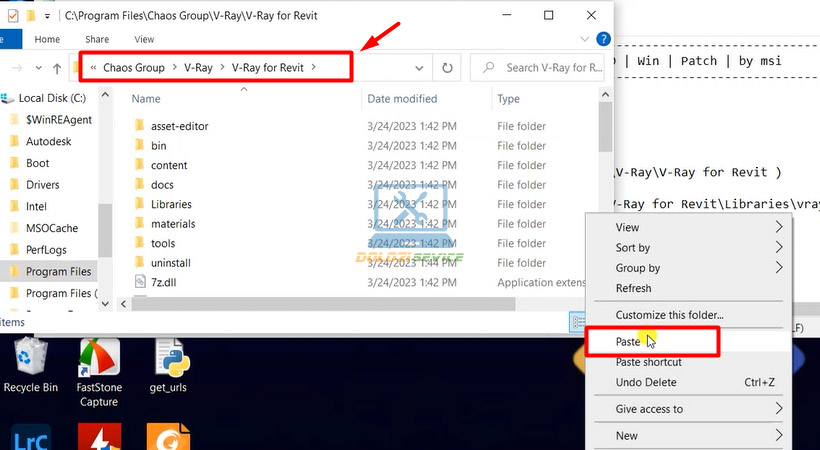Click the docs folder icon
Viewport: 820px width, 450px height.
click(x=139, y=184)
